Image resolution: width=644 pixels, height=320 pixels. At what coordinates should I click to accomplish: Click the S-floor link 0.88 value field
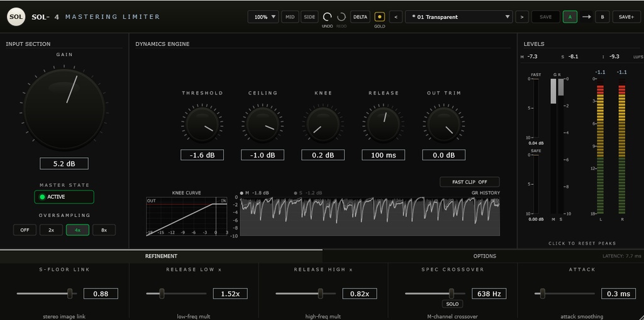tap(101, 294)
